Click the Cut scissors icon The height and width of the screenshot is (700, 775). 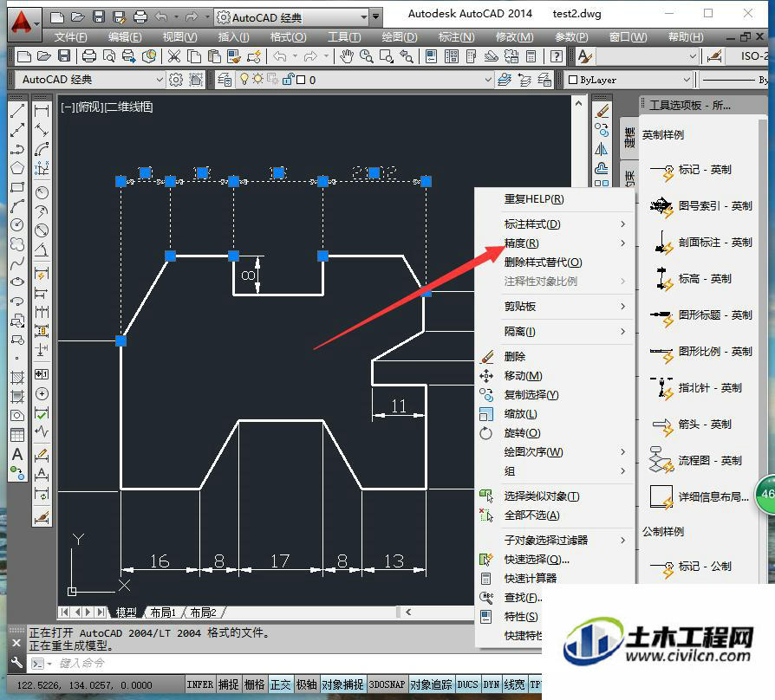coord(173,56)
